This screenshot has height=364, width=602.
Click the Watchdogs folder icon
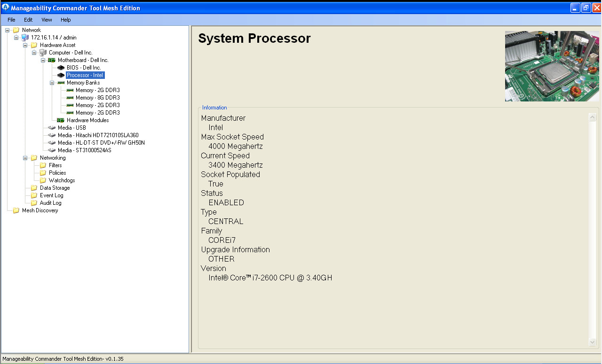click(43, 180)
